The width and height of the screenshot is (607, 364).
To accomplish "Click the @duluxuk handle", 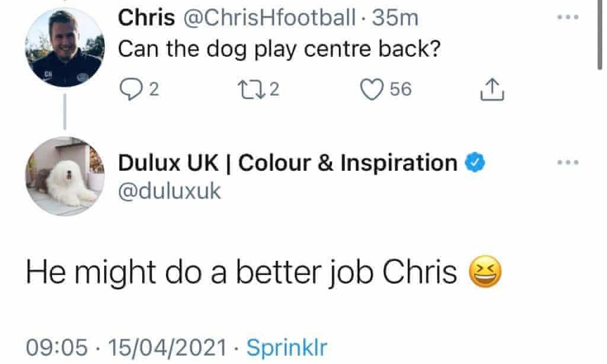I will pos(170,190).
